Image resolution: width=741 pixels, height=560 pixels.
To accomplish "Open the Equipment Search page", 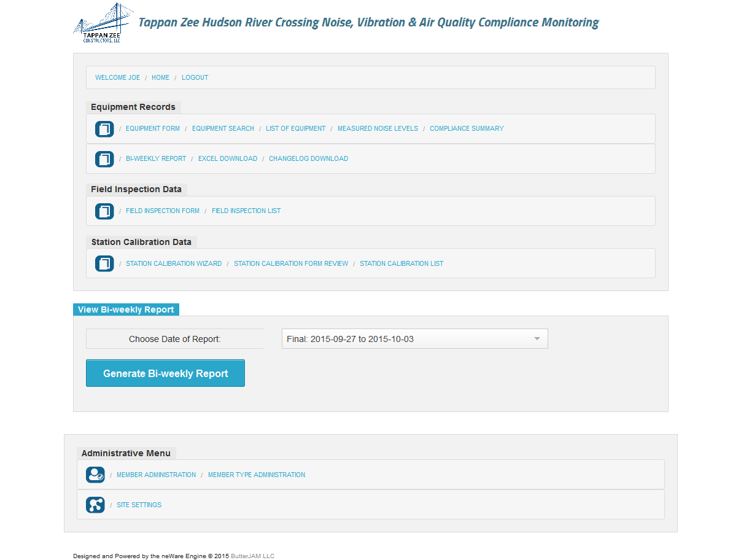I will point(223,129).
